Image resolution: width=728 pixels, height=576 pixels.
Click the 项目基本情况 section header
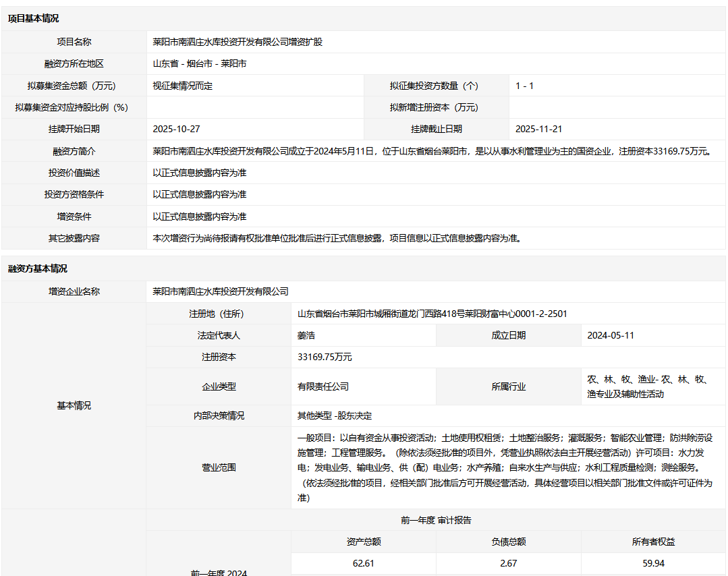coord(33,19)
